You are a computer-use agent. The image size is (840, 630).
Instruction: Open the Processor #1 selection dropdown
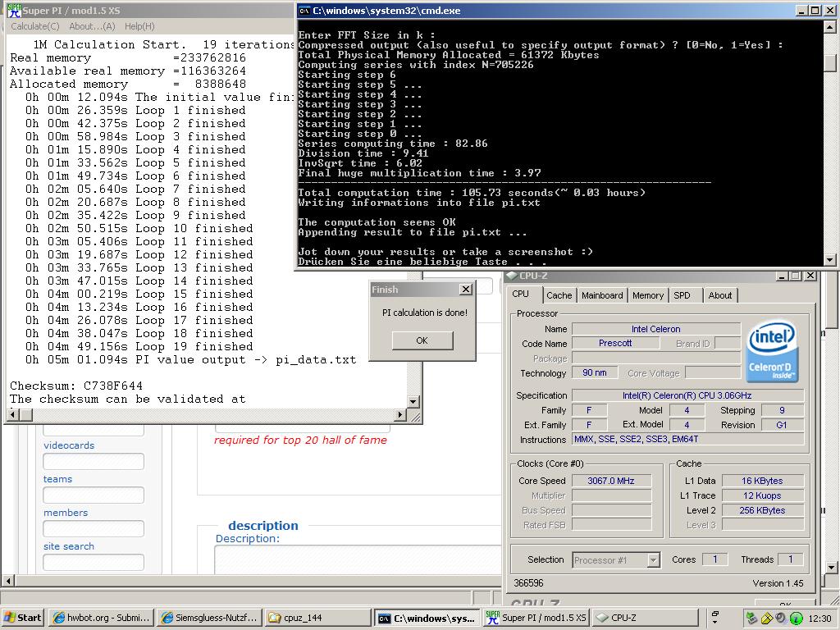653,560
